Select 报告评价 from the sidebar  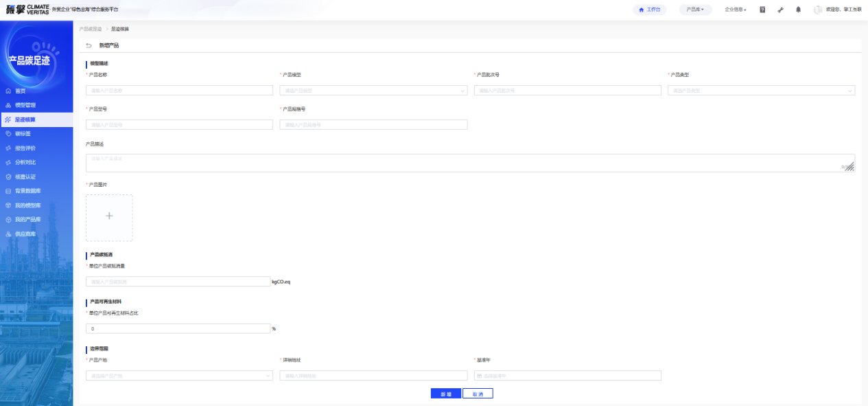coord(25,148)
